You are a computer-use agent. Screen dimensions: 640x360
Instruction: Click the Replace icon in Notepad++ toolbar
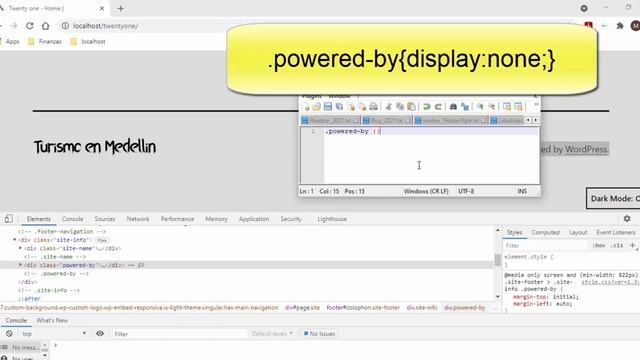pos(465,107)
